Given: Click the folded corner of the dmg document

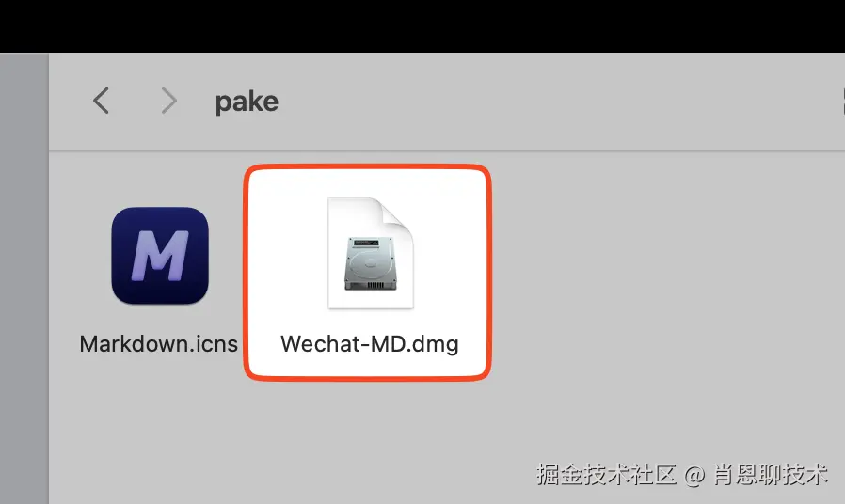Looking at the screenshot, I should tap(398, 214).
